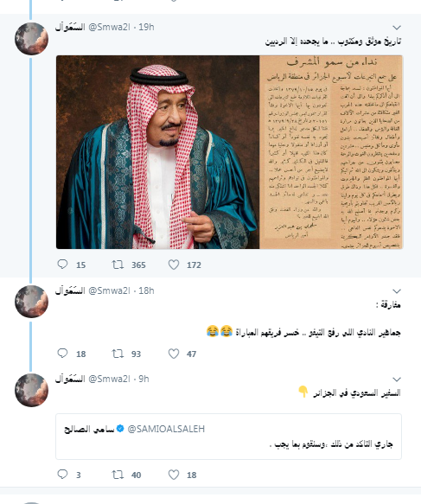Open the profile avatar beside the 18h tweet
This screenshot has width=421, height=504.
pos(31,302)
